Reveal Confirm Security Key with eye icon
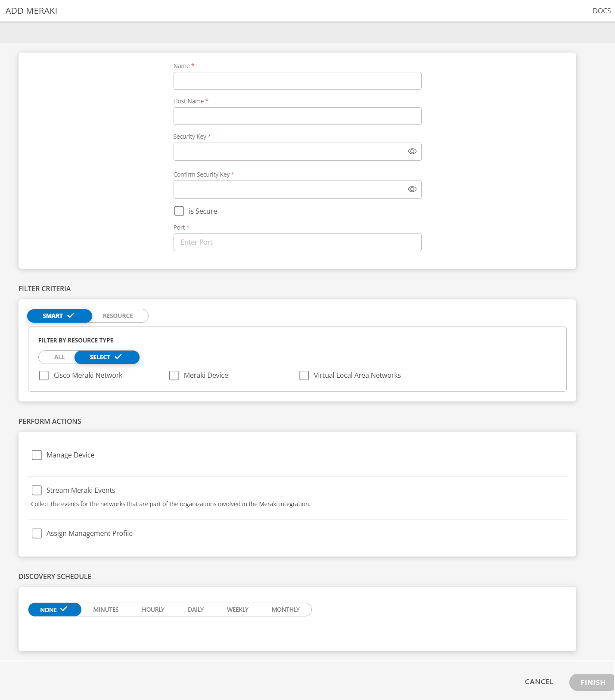Viewport: 615px width, 700px height. [x=412, y=189]
